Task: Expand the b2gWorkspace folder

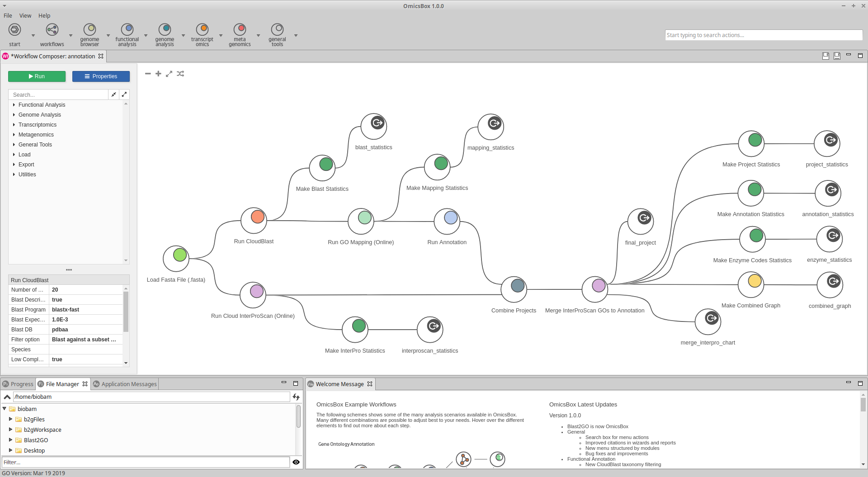Action: pyautogui.click(x=10, y=430)
